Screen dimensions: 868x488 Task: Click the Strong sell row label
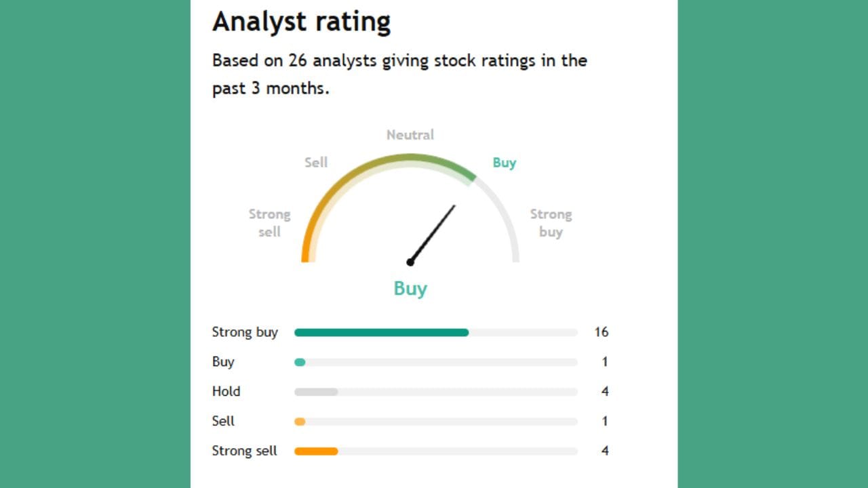tap(244, 451)
